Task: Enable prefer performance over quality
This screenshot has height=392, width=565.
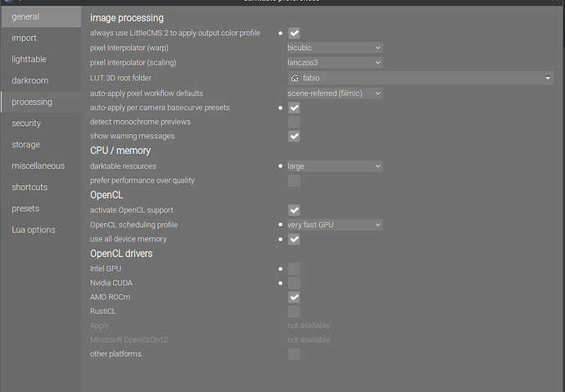Action: click(294, 180)
